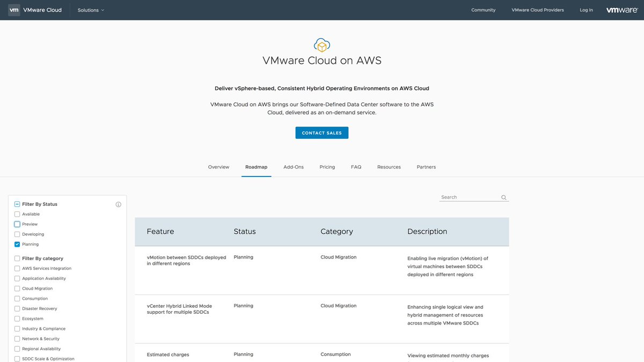
Task: Check the Preview status filter
Action: pyautogui.click(x=17, y=224)
